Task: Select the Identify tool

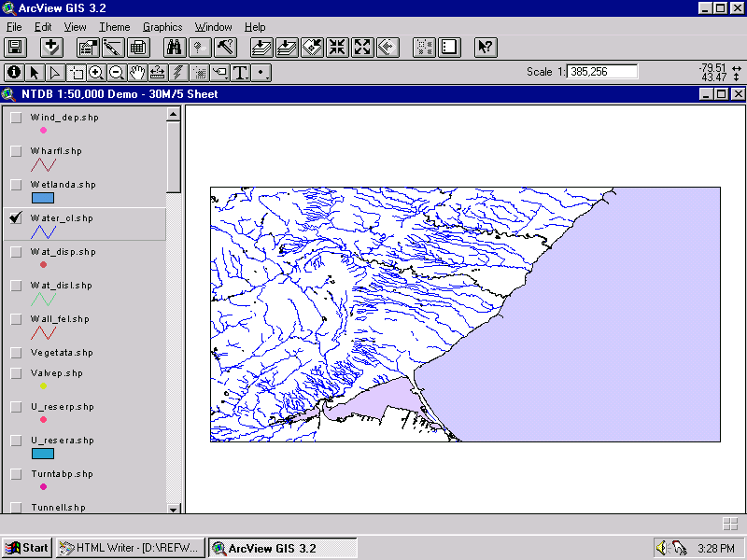Action: tap(14, 73)
